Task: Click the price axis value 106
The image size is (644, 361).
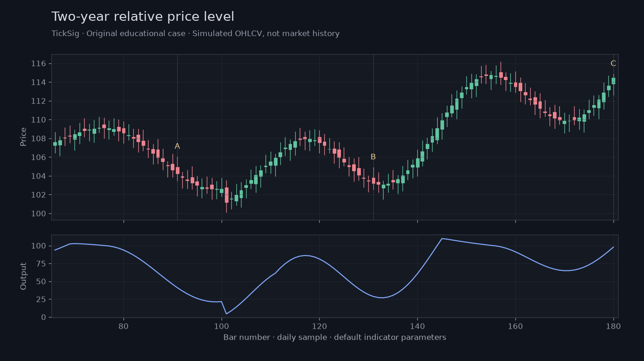Action: pyautogui.click(x=39, y=157)
